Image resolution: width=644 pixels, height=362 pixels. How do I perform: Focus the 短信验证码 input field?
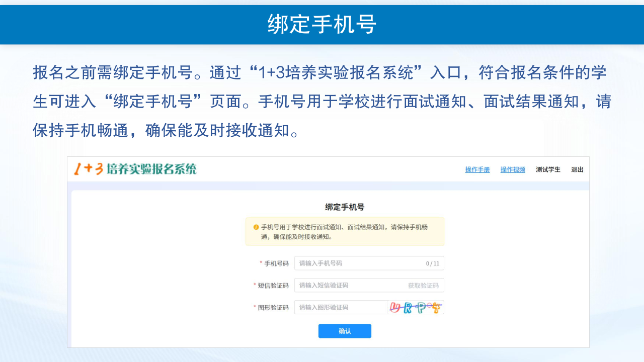369,286
